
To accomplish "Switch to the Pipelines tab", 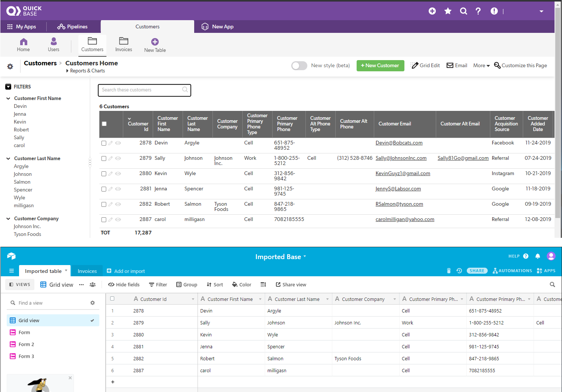I will 72,27.
